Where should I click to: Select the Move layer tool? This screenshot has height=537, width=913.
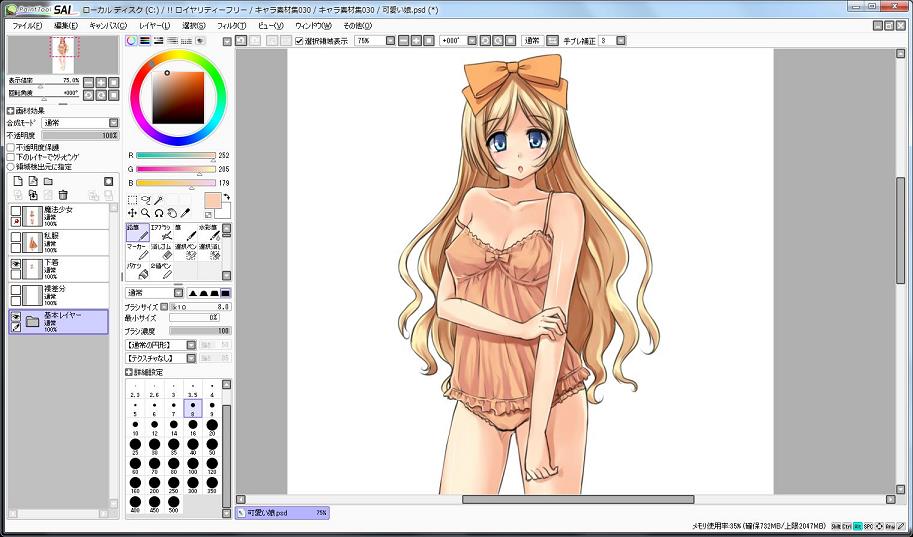(132, 213)
